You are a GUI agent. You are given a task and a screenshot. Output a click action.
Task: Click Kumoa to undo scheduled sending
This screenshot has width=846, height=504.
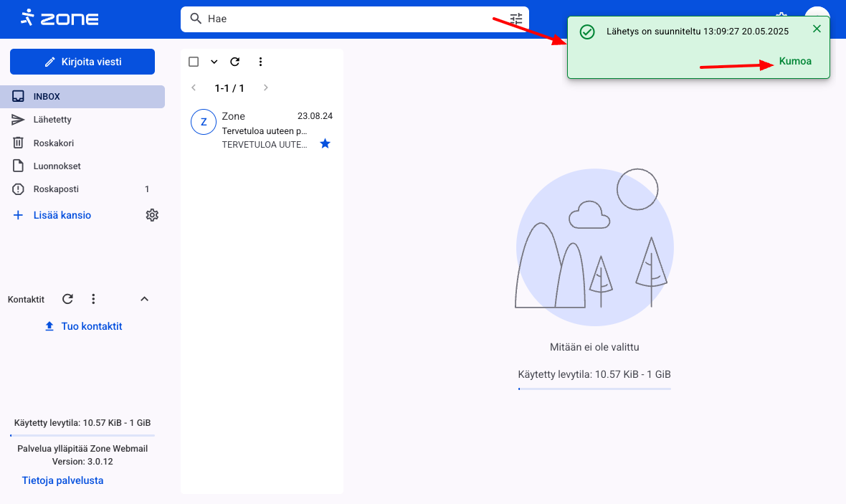click(795, 62)
